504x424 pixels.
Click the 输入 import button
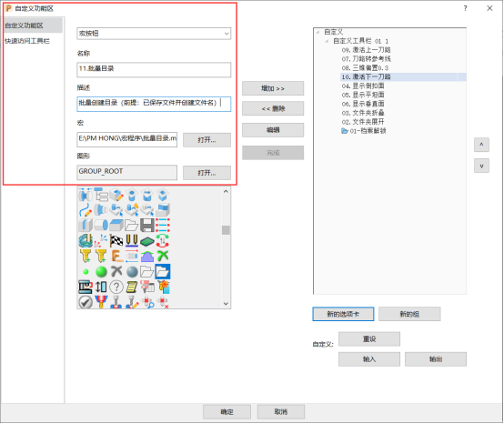[369, 359]
